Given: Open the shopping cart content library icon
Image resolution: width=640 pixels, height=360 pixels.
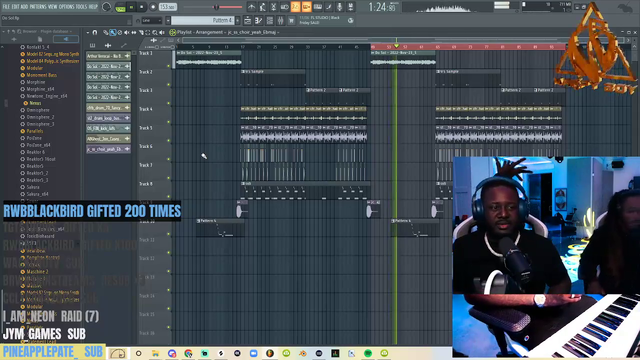Looking at the screenshot, I should click(291, 20).
